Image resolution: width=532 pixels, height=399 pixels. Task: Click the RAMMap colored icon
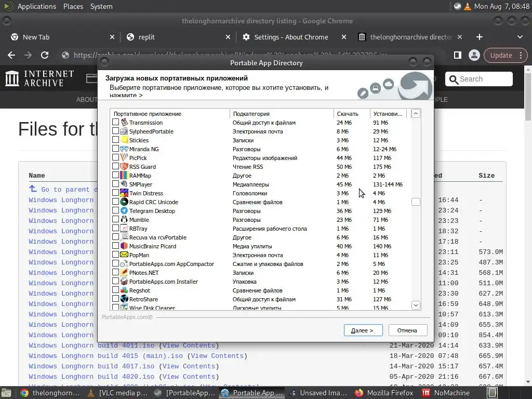coord(124,176)
